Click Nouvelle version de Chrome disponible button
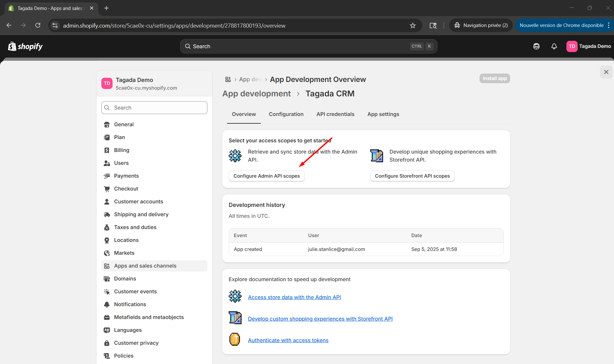The image size is (614, 364). click(561, 25)
